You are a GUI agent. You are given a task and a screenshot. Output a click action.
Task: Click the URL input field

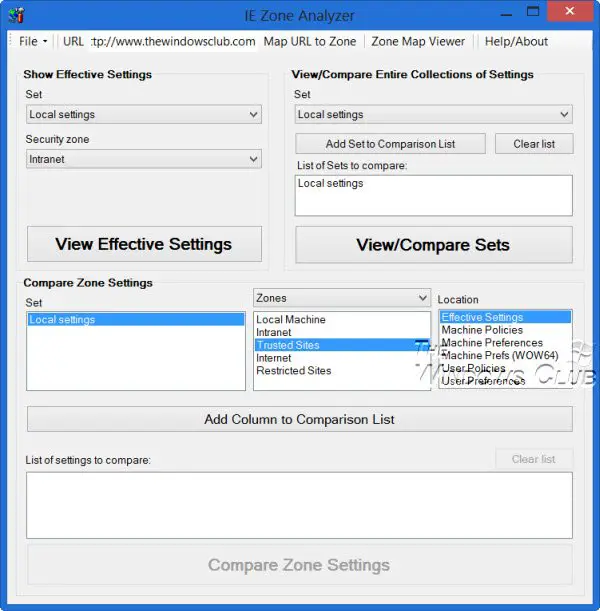173,41
